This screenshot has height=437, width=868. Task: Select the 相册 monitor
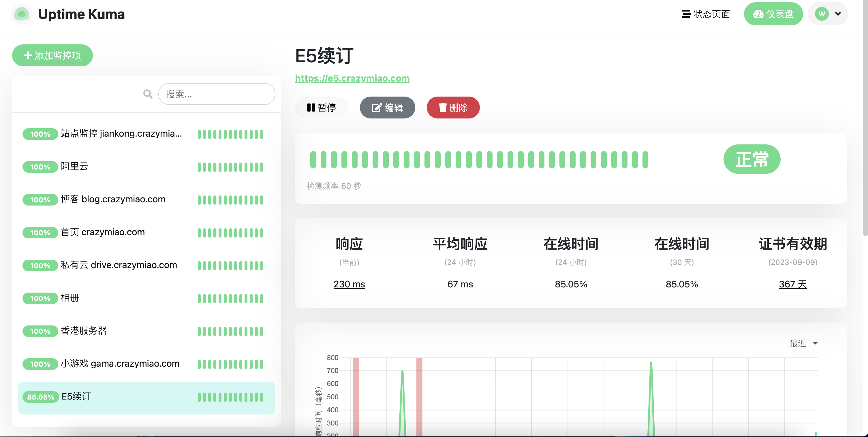tap(146, 298)
